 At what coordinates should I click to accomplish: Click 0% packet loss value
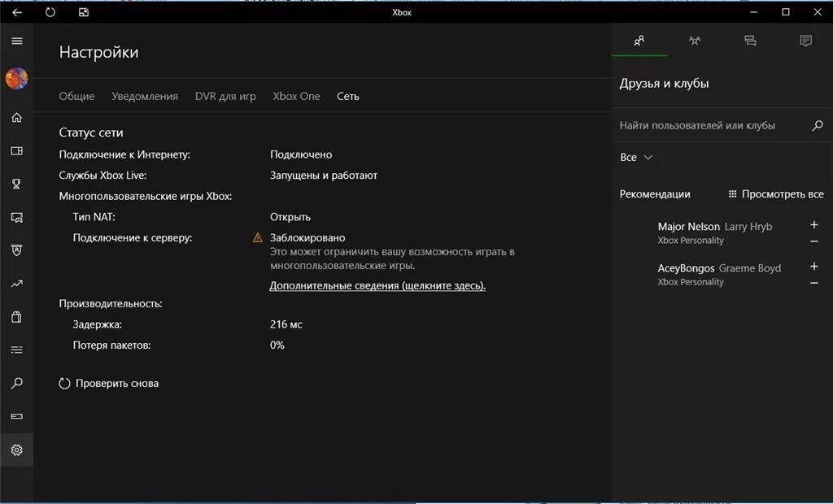pyautogui.click(x=277, y=345)
